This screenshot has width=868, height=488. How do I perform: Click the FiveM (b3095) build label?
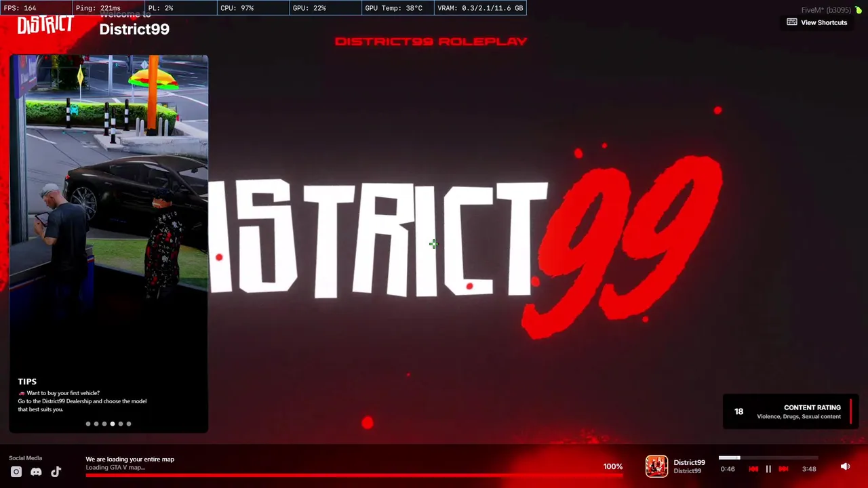coord(826,10)
